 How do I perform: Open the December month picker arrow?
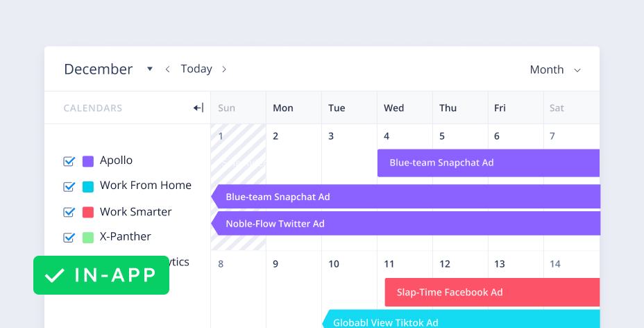(x=150, y=69)
